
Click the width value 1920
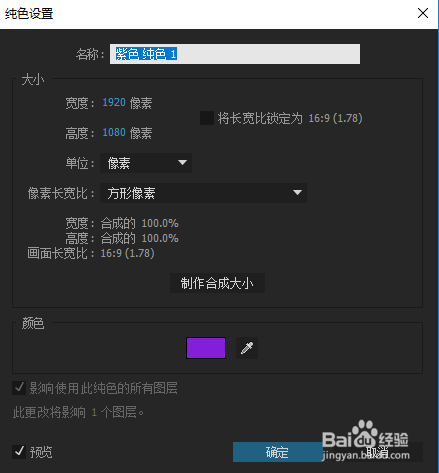tap(114, 102)
